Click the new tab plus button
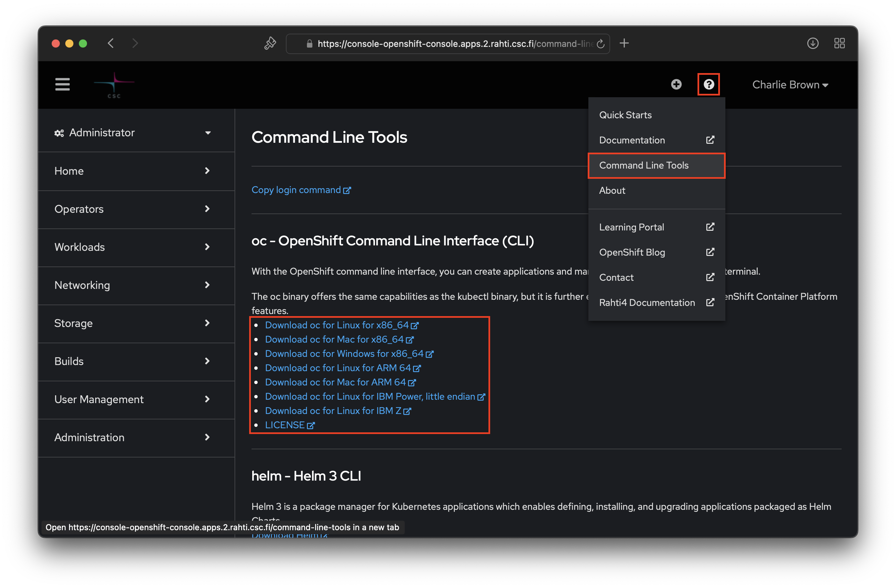Image resolution: width=896 pixels, height=588 pixels. click(x=624, y=43)
